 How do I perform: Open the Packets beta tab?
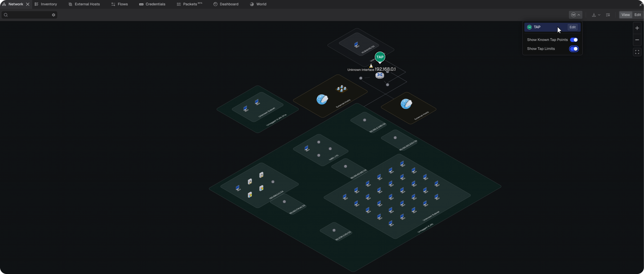point(189,4)
